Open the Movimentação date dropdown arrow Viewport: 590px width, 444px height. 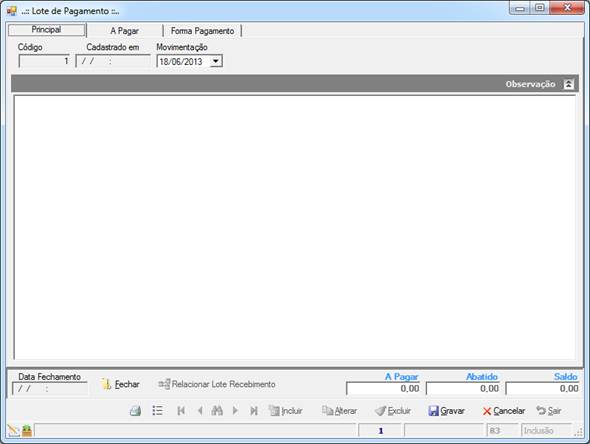tap(216, 61)
